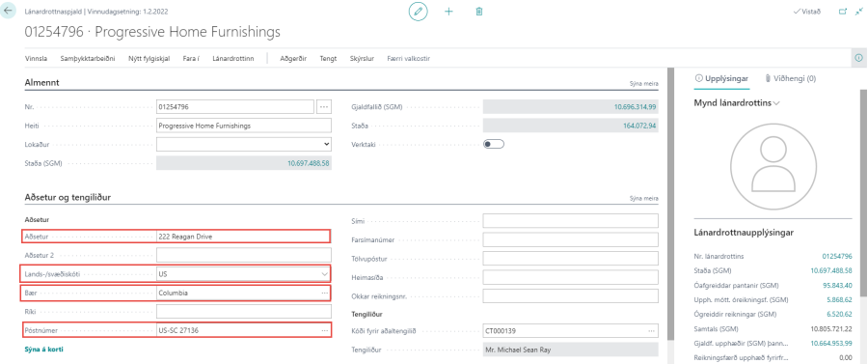868x364 pixels.
Task: Expand the Mynd lánardrottins chevron
Action: tap(776, 103)
